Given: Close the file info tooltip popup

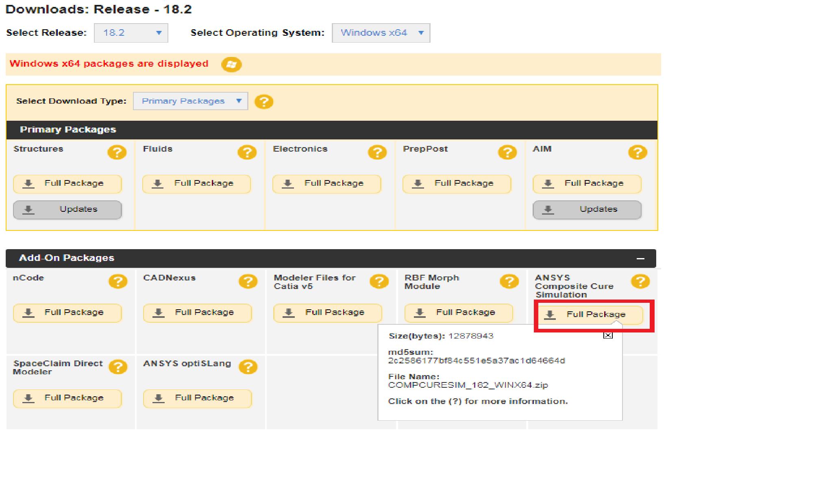Looking at the screenshot, I should coord(608,335).
